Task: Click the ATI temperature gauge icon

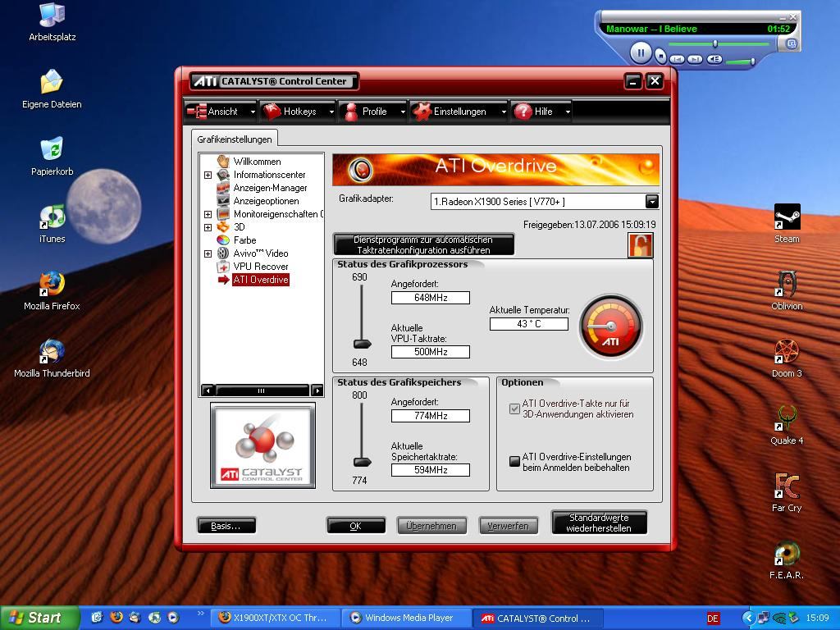Action: (610, 326)
